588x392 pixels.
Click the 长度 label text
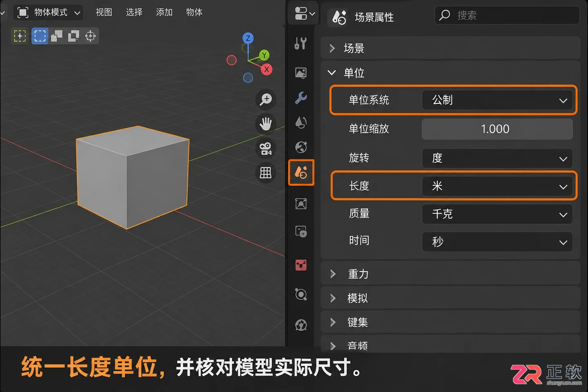click(x=359, y=186)
